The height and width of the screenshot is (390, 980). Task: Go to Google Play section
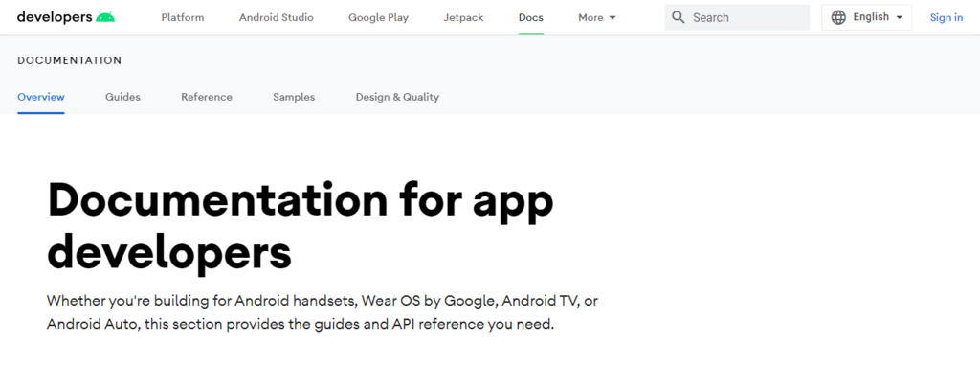[x=379, y=17]
